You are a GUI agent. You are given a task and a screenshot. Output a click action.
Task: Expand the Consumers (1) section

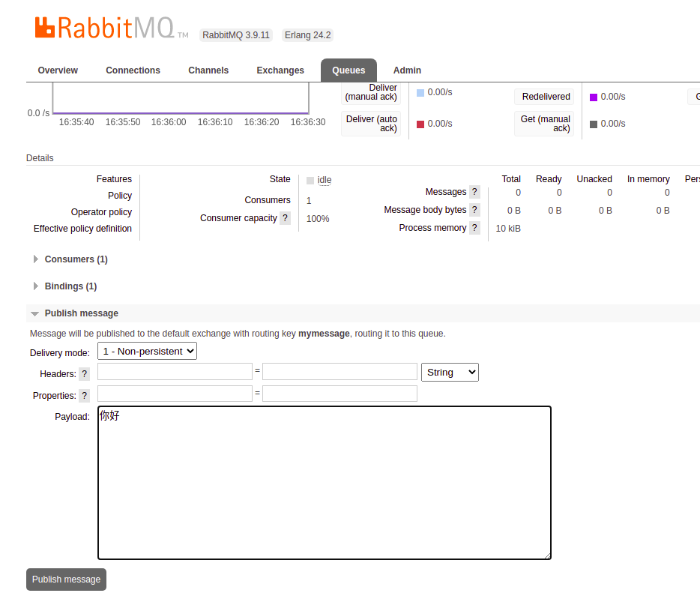76,259
